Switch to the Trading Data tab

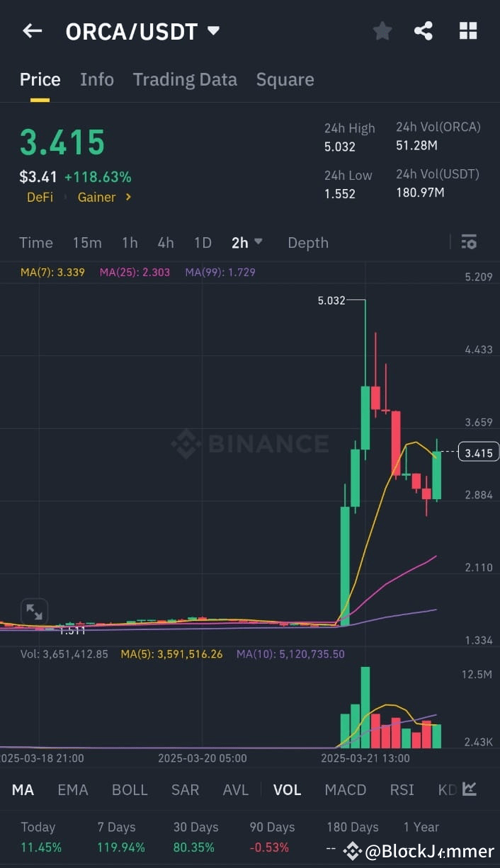pyautogui.click(x=185, y=79)
